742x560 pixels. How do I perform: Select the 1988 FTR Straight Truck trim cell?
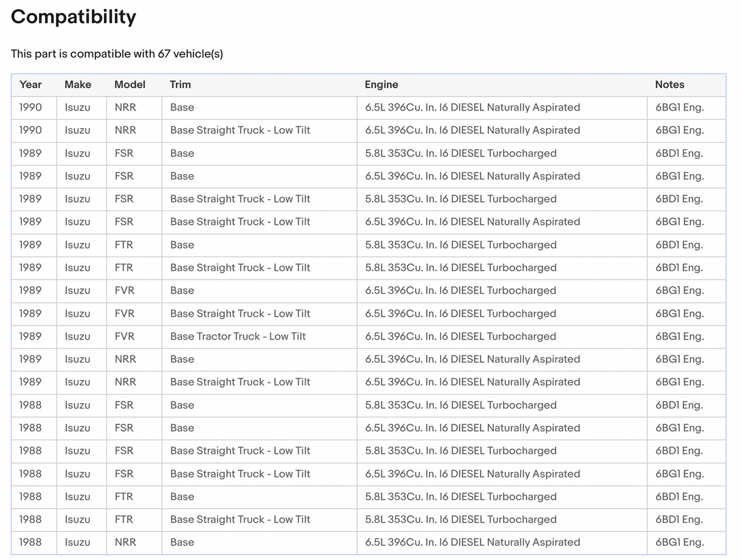coord(240,520)
